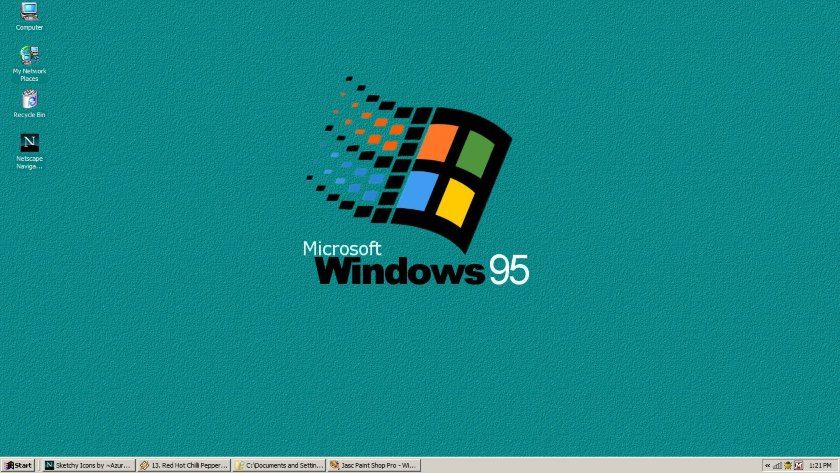Click the yellow icon in the system tray

pos(788,465)
